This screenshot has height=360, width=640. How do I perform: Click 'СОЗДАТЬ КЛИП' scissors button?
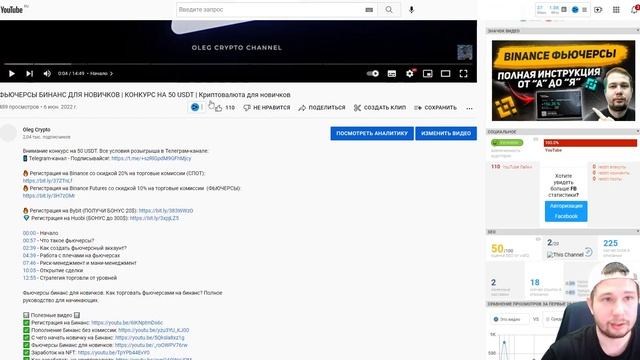pyautogui.click(x=380, y=108)
